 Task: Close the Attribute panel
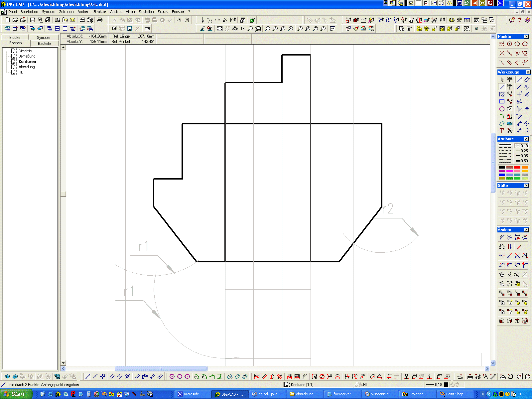tap(526, 139)
